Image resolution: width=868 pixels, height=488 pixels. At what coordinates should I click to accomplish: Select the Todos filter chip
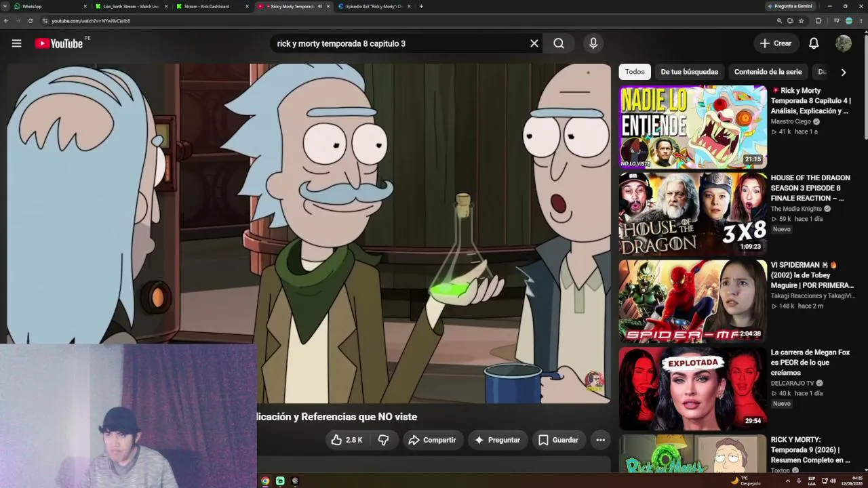click(x=635, y=72)
